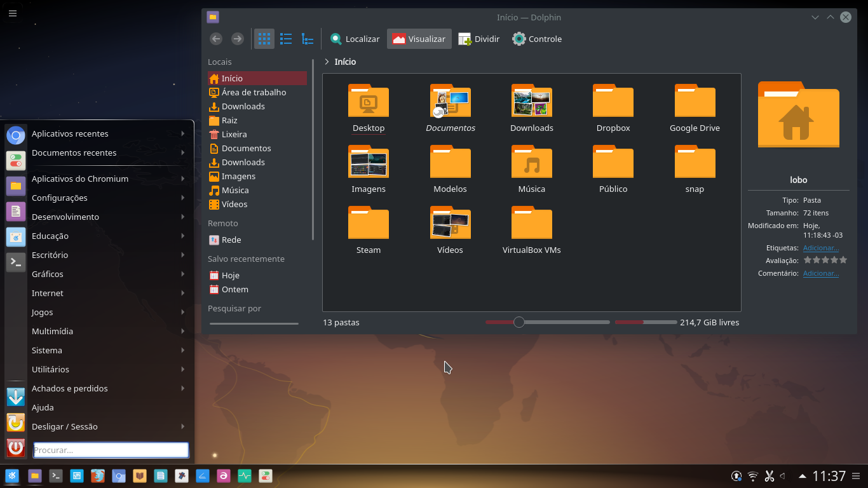Enable the Dividir split view
868x488 pixels.
click(x=478, y=39)
